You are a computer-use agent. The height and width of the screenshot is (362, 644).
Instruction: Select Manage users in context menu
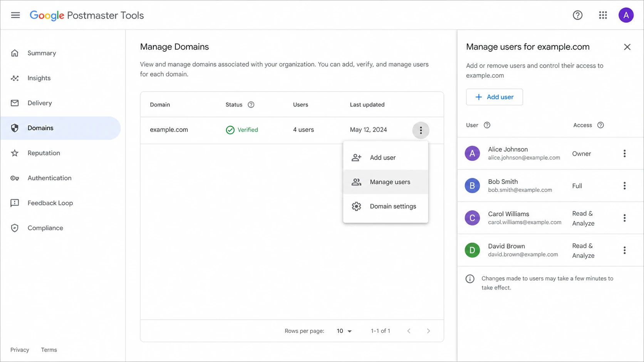pos(386,182)
